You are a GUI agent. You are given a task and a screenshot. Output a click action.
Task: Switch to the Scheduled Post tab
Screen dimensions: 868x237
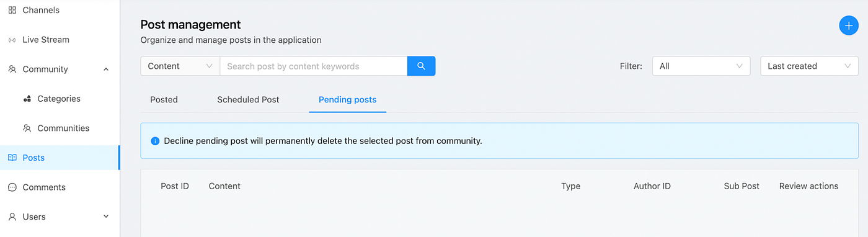pyautogui.click(x=248, y=99)
